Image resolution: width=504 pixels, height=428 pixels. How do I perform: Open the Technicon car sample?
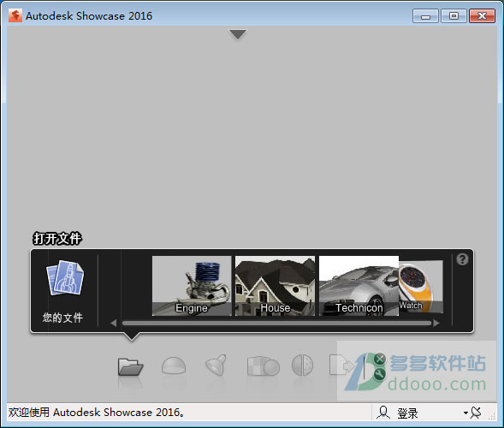359,286
